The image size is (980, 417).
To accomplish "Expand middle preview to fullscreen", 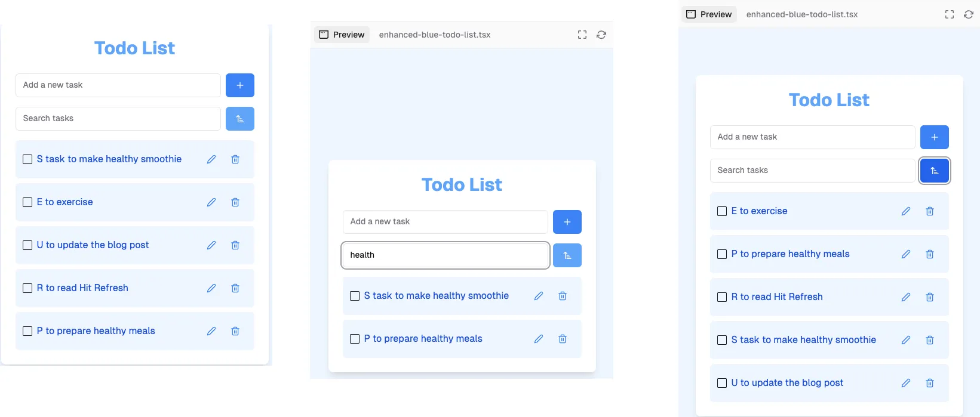I will (582, 35).
